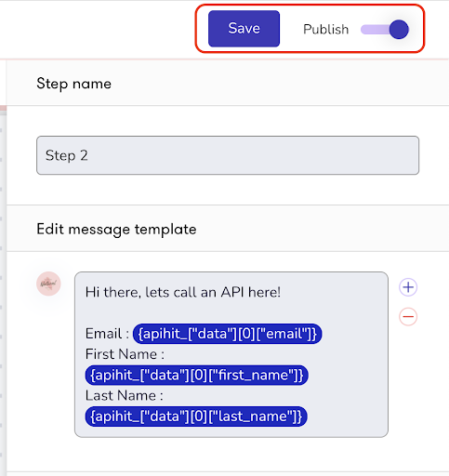The height and width of the screenshot is (476, 449).
Task: Edit the Step 2 name field
Action: pyautogui.click(x=228, y=155)
